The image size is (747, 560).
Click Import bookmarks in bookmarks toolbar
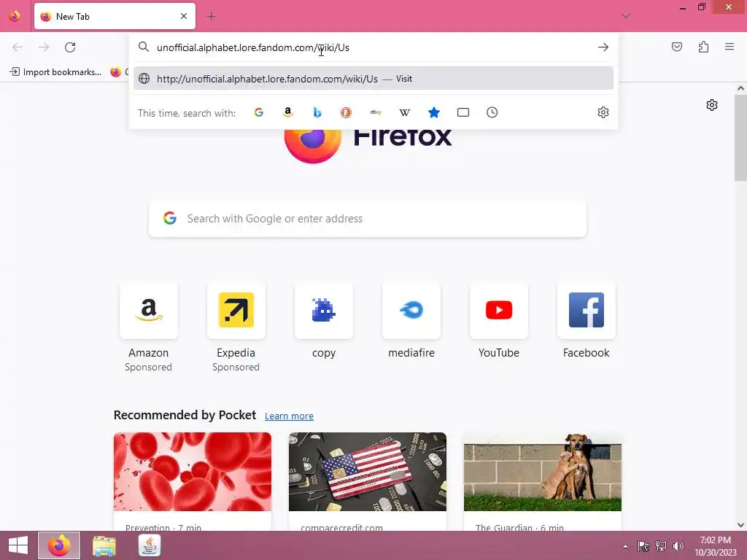point(55,72)
